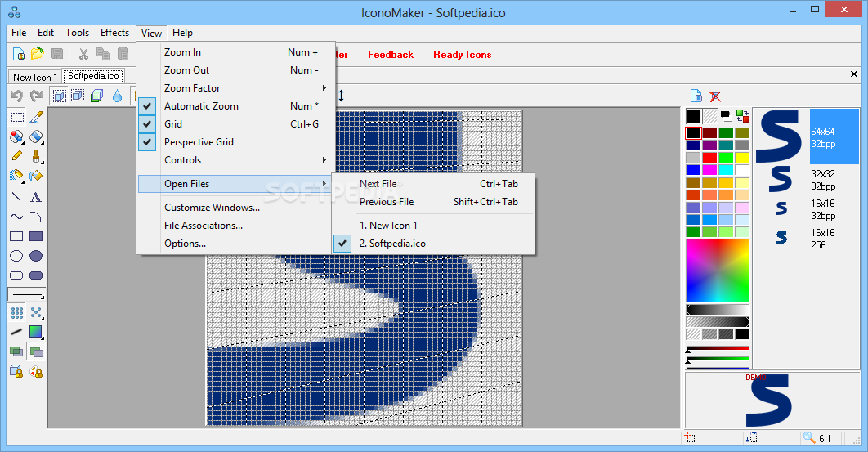The height and width of the screenshot is (452, 868).
Task: Click the Paste toolbar icon
Action: [123, 54]
